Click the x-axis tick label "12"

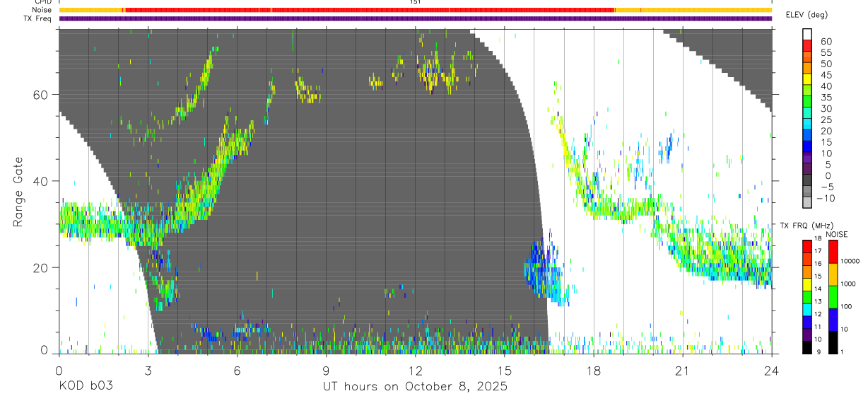(x=415, y=370)
